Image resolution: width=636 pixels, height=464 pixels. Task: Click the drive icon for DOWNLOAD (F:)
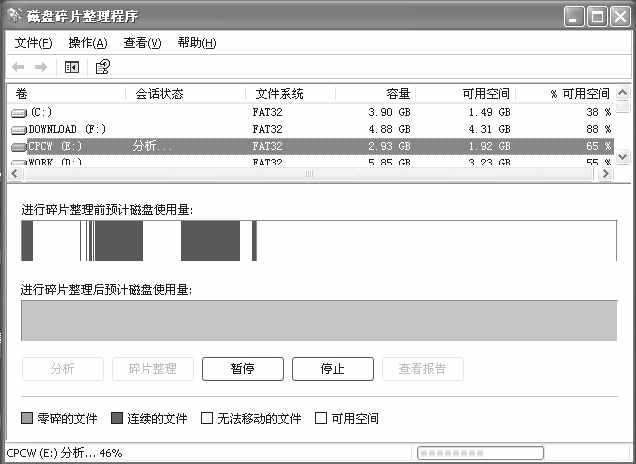tap(19, 130)
